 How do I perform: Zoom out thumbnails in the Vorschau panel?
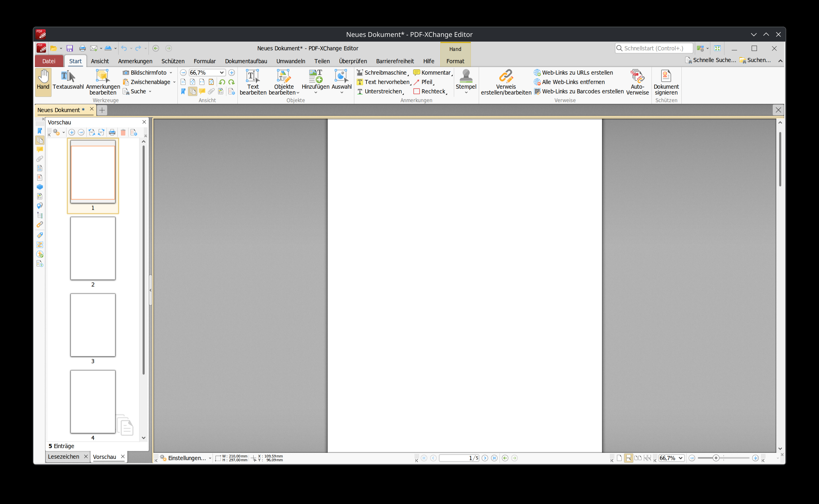tap(81, 132)
